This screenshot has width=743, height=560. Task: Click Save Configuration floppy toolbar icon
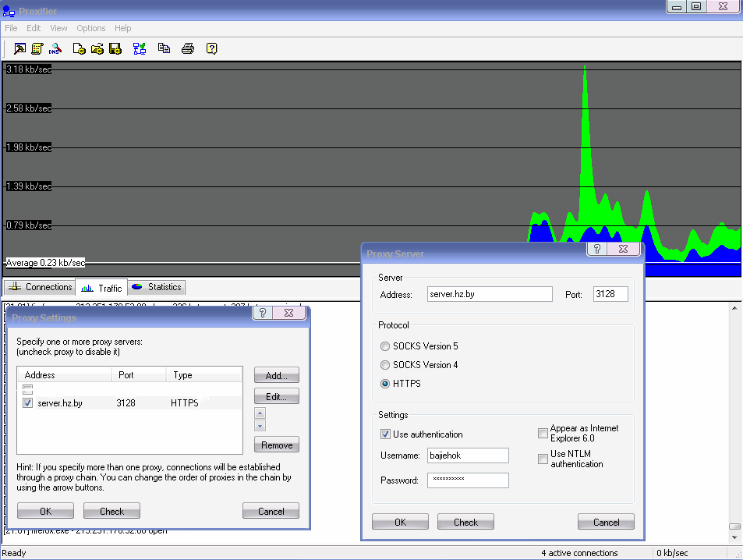[x=115, y=48]
